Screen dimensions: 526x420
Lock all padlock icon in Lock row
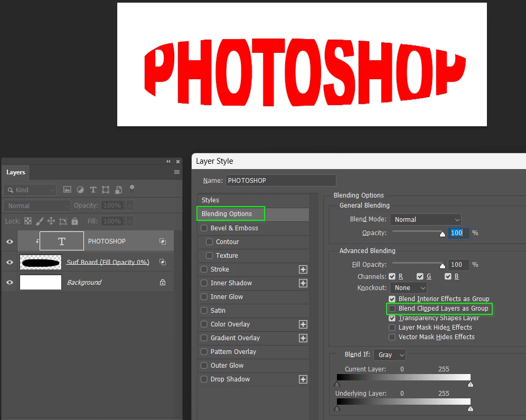tap(75, 221)
